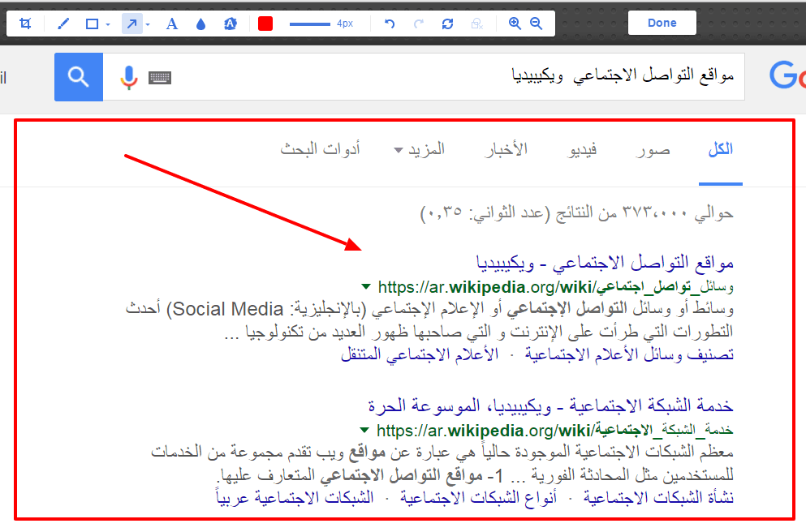Select the Text tool (A icon)
Screen dimensions: 806x532
point(172,24)
